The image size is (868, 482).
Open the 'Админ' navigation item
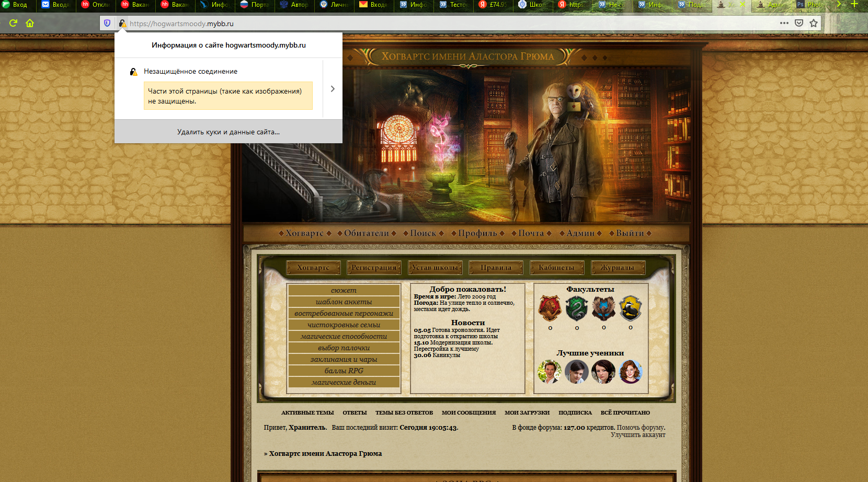point(580,233)
